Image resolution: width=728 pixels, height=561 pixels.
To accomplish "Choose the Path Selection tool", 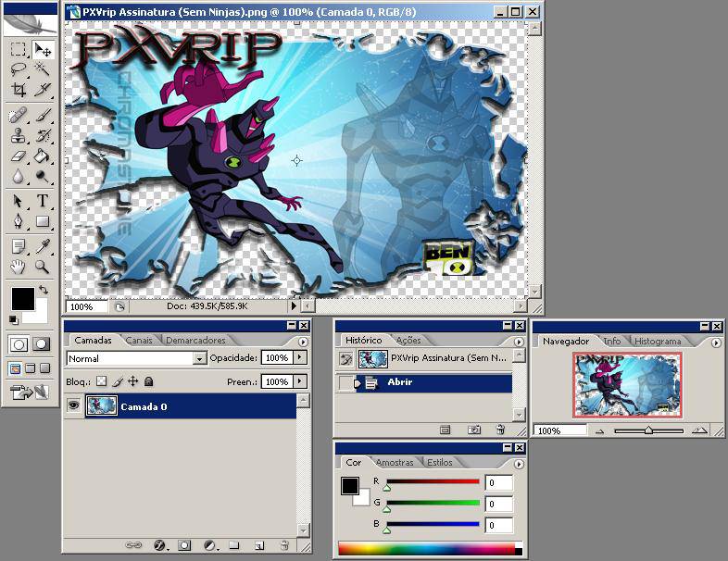I will (19, 201).
